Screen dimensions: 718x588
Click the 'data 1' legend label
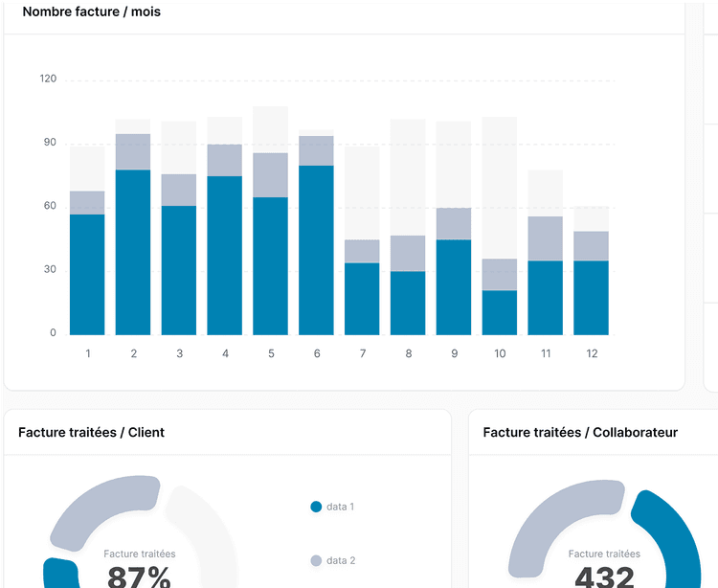click(340, 507)
